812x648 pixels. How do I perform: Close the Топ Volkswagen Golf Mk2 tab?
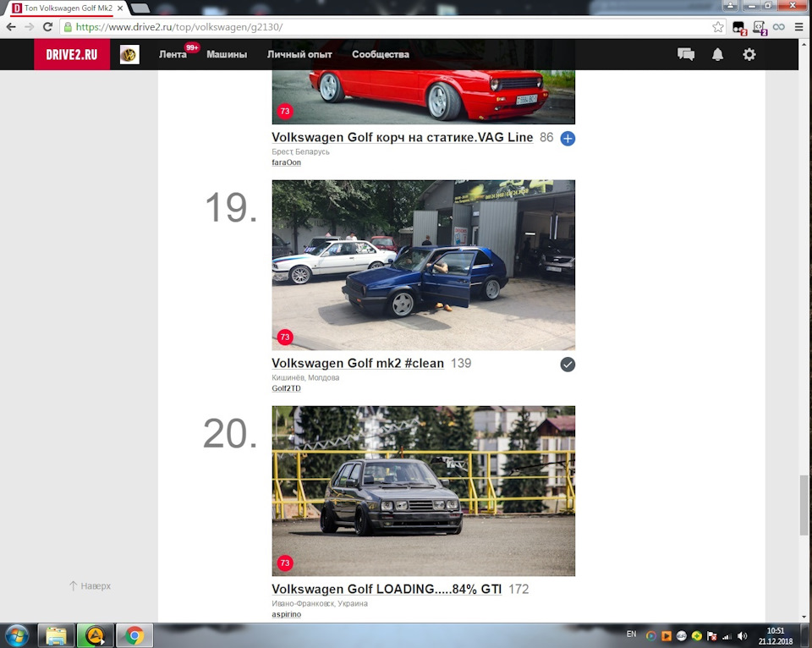[x=120, y=8]
